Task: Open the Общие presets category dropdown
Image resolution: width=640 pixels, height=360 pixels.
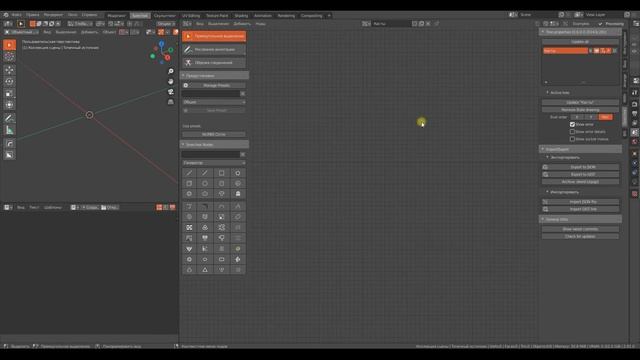Action: [214, 102]
